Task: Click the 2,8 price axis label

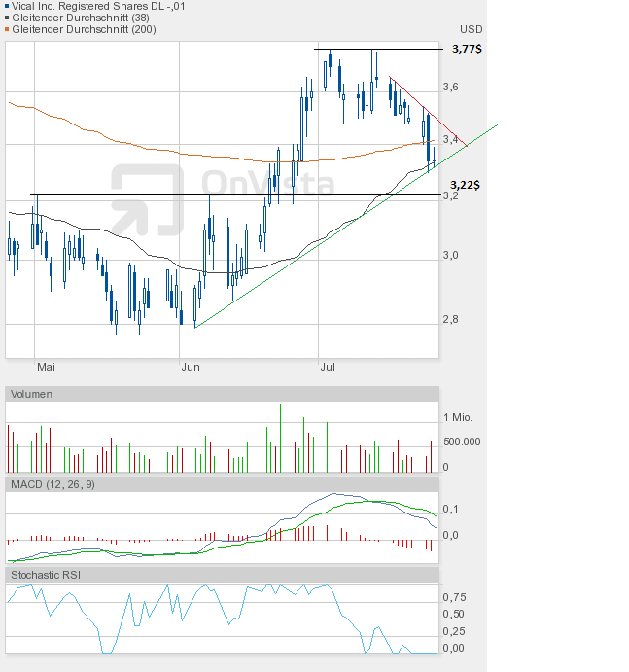Action: (450, 319)
